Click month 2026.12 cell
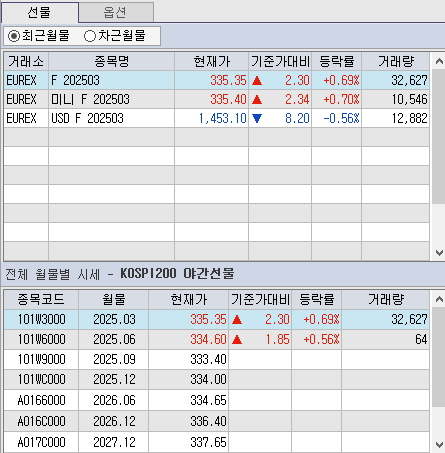The height and width of the screenshot is (453, 445). click(x=114, y=421)
